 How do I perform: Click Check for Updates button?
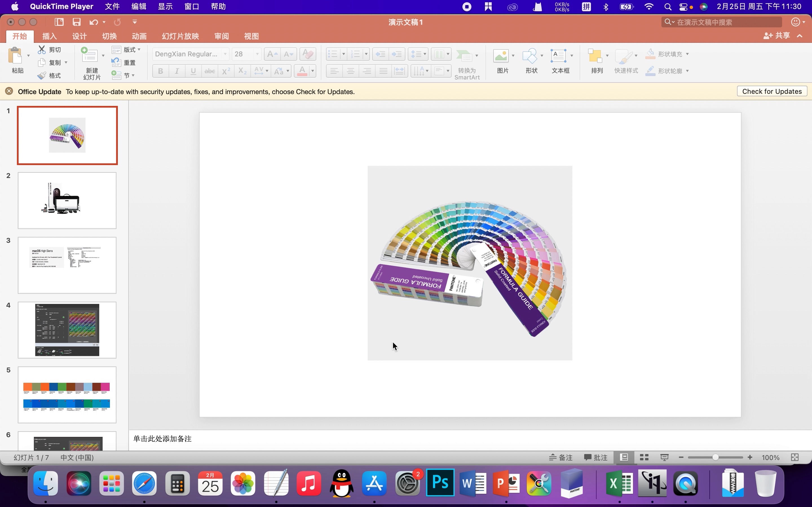(772, 92)
